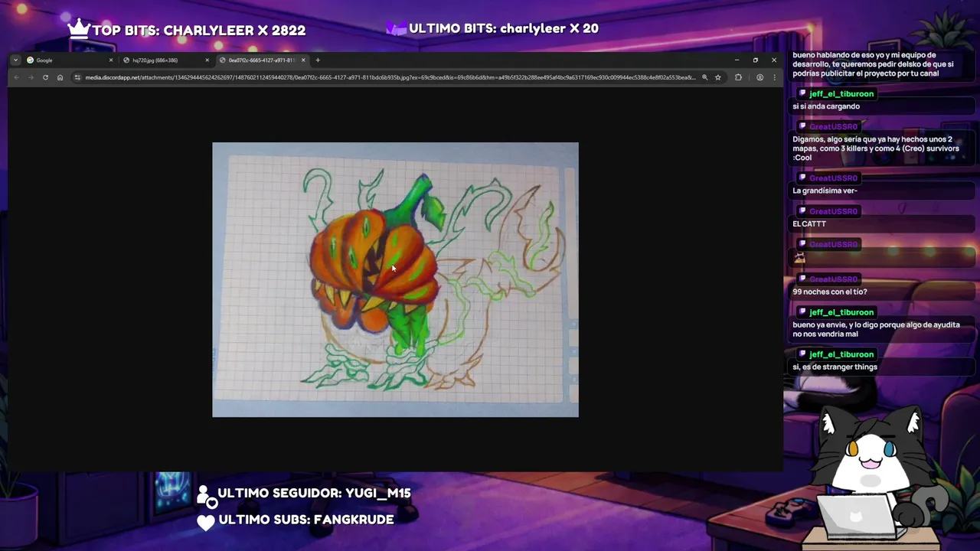
Task: Click jeff_el_tiburoon name above 'bueno ya envie'
Action: click(x=841, y=312)
